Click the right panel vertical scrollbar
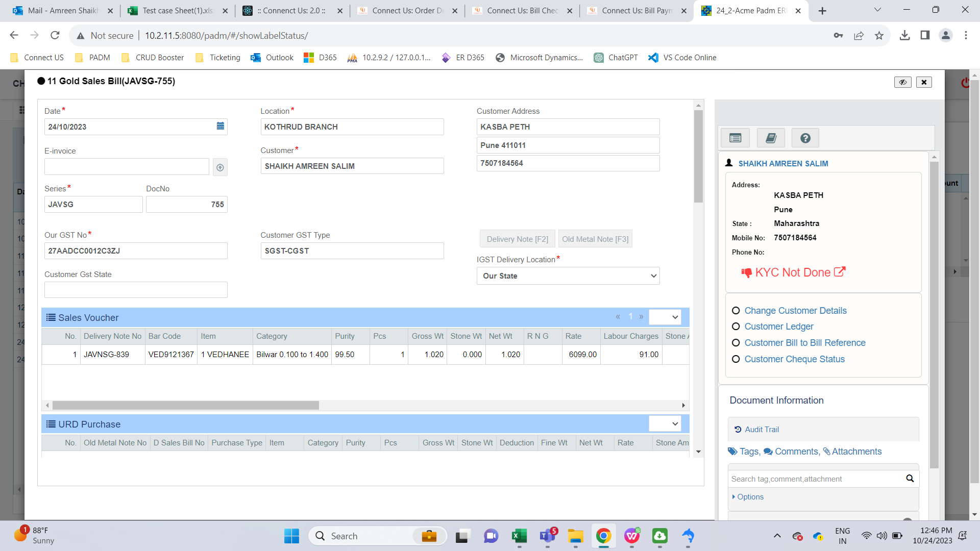 point(934,315)
